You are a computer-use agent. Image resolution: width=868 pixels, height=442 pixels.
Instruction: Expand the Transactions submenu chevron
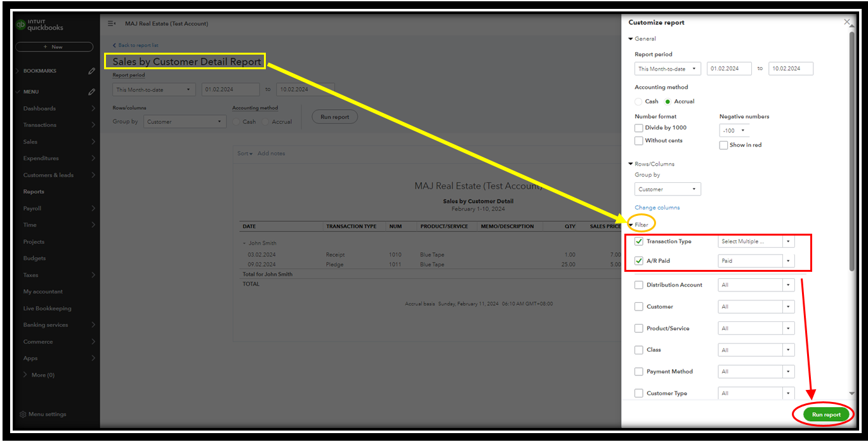(93, 125)
